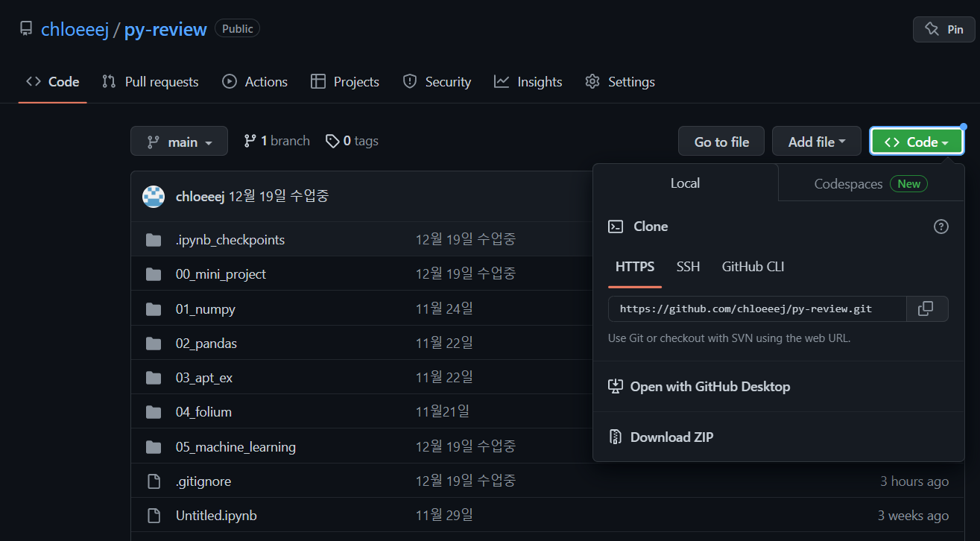The width and height of the screenshot is (980, 541).
Task: Switch to the Codespaces tab
Action: (x=871, y=183)
